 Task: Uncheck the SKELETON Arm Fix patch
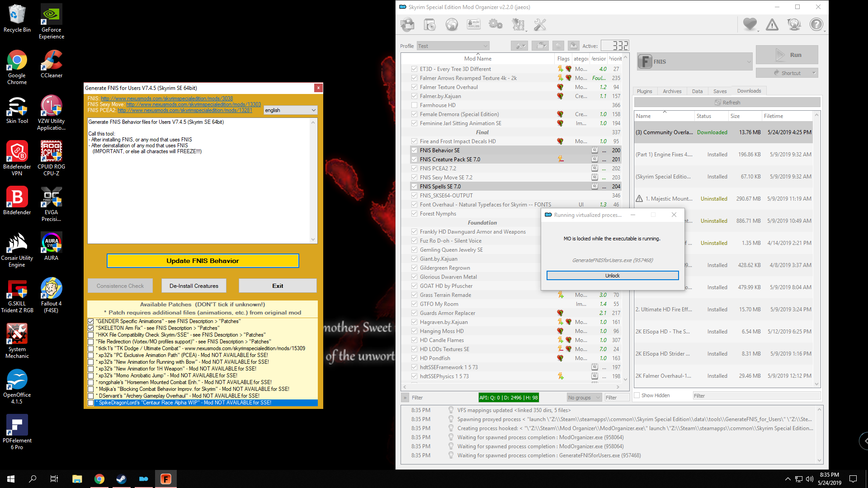91,328
